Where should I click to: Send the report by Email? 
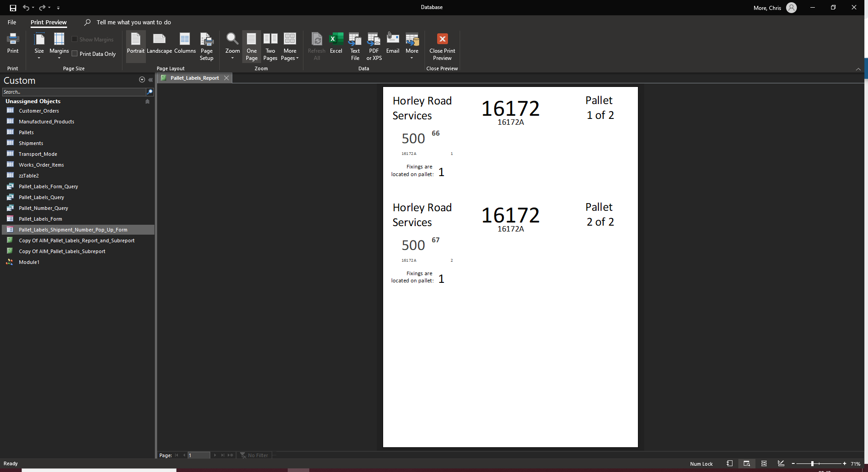point(393,44)
